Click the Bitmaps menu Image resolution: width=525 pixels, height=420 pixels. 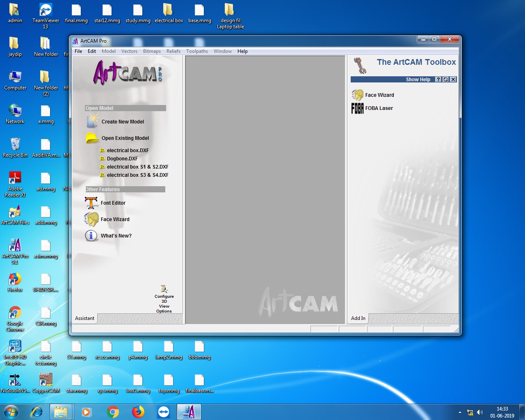(x=152, y=51)
